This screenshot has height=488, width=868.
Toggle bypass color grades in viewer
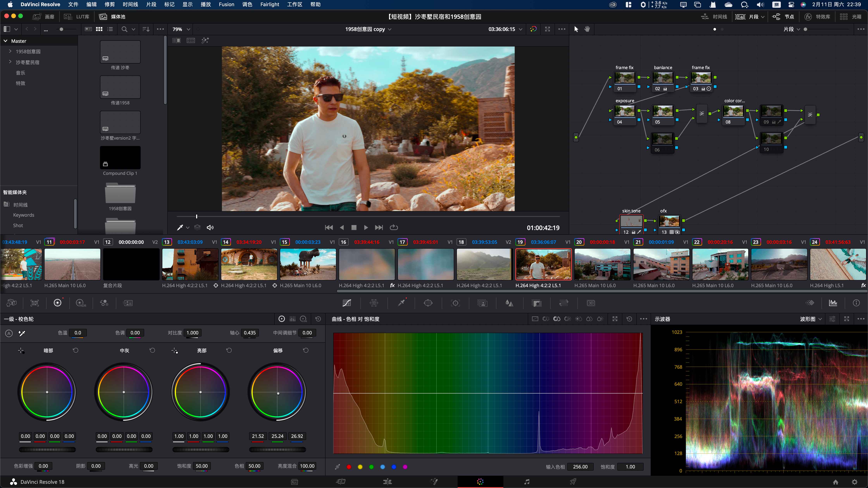click(533, 29)
